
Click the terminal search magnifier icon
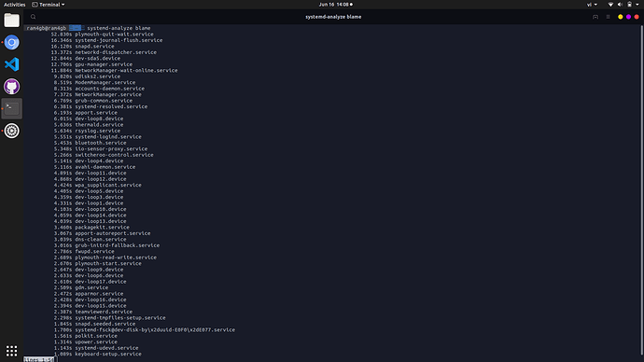[34, 17]
